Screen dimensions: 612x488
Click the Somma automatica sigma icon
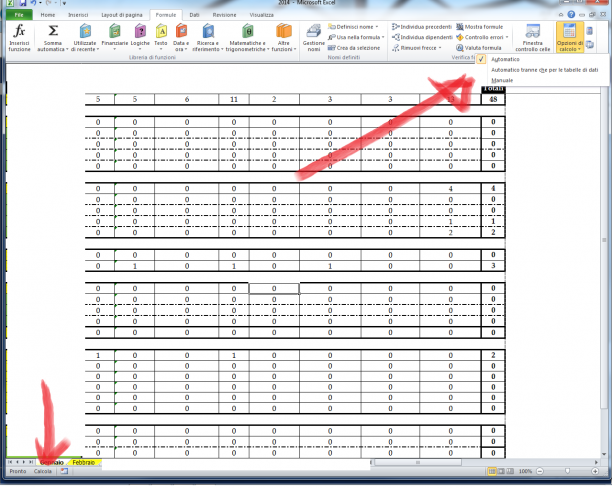pos(53,30)
